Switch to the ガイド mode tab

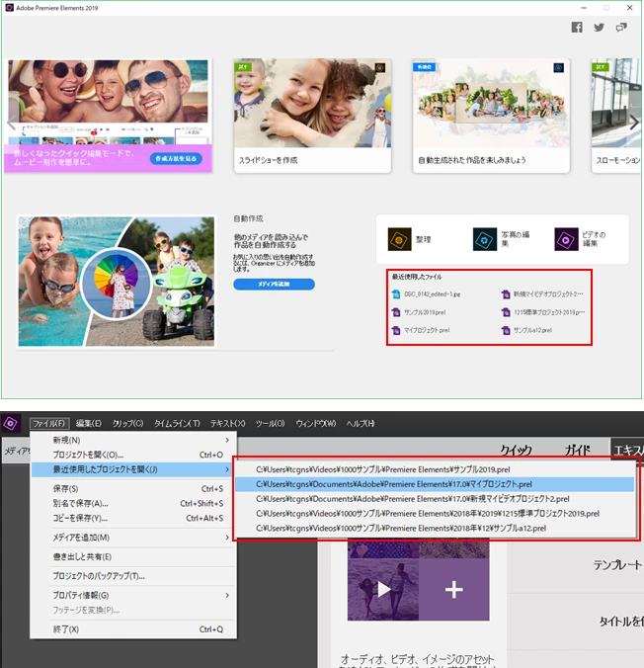[x=578, y=450]
